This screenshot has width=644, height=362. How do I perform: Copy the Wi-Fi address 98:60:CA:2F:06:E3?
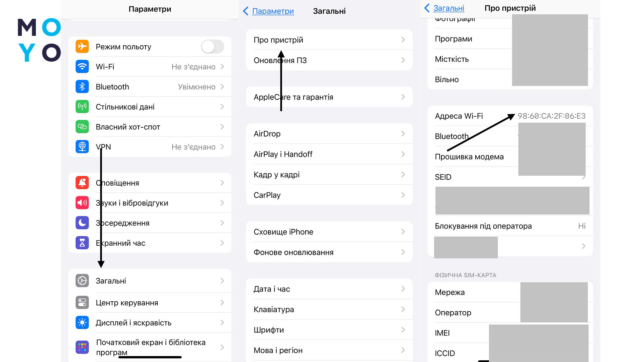pos(551,116)
